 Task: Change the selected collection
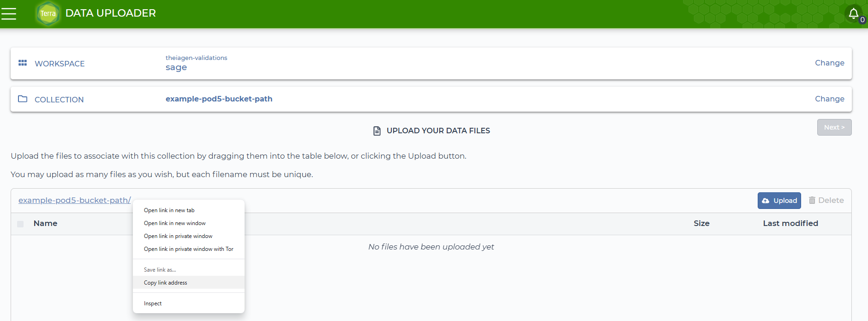pyautogui.click(x=829, y=99)
